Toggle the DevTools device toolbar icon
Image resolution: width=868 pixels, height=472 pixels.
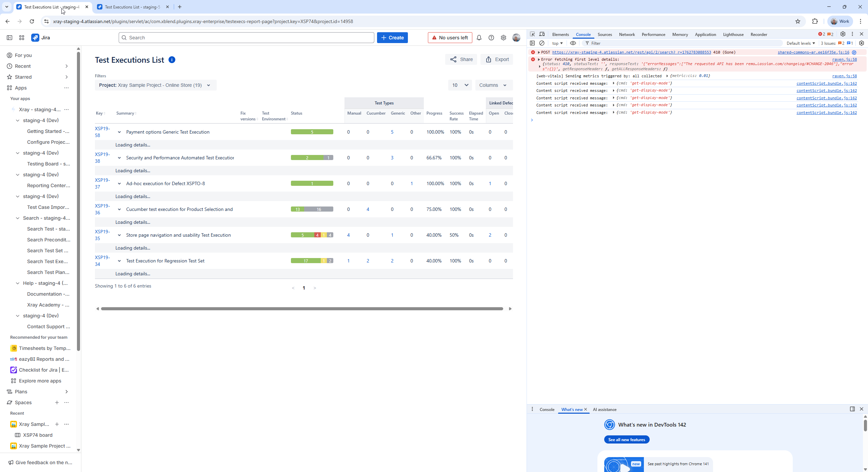[542, 34]
